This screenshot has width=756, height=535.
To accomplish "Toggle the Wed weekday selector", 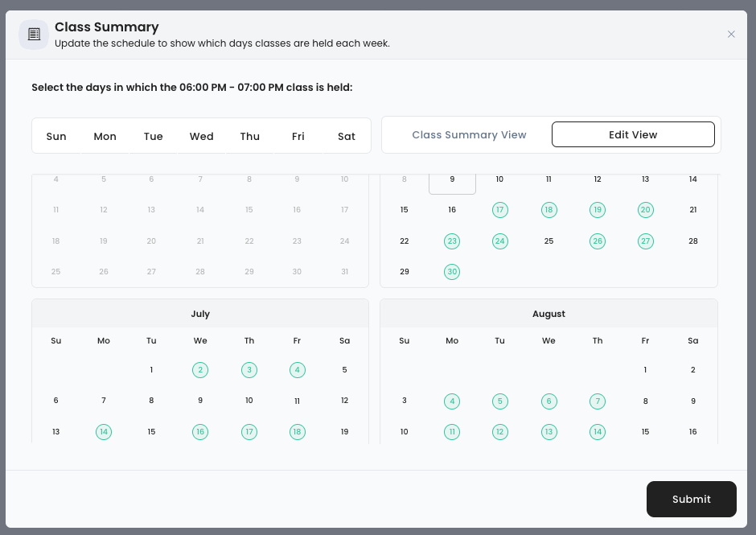I will 201,137.
